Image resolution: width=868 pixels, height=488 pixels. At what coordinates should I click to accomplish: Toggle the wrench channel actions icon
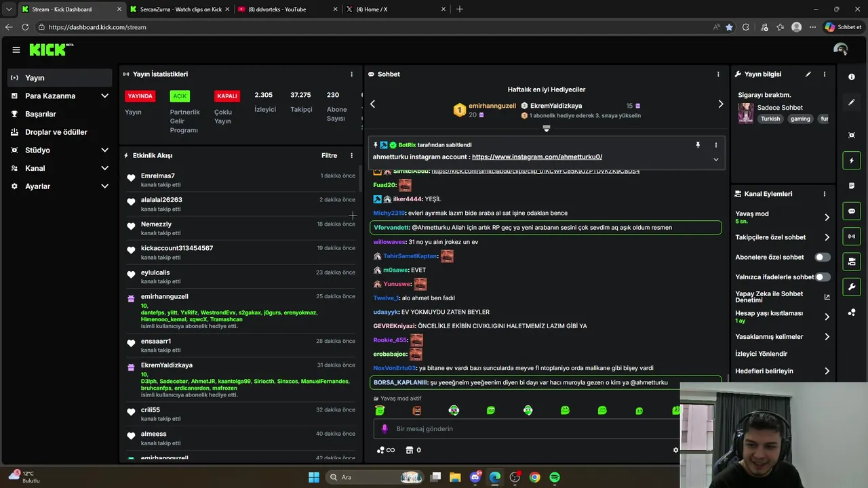coord(852,287)
